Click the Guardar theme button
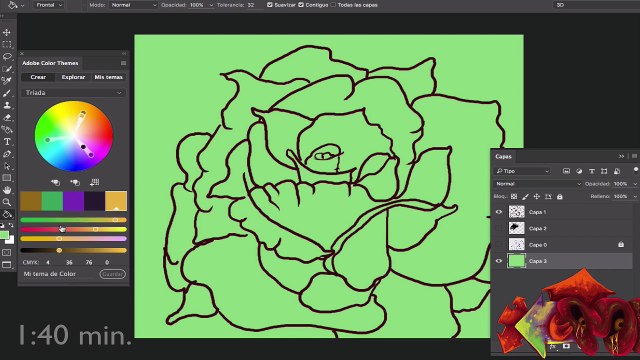 (112, 274)
